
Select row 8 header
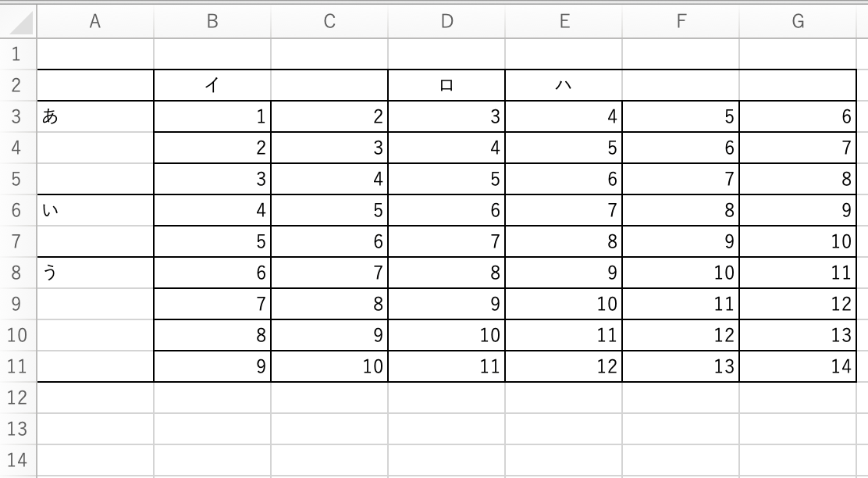click(18, 273)
